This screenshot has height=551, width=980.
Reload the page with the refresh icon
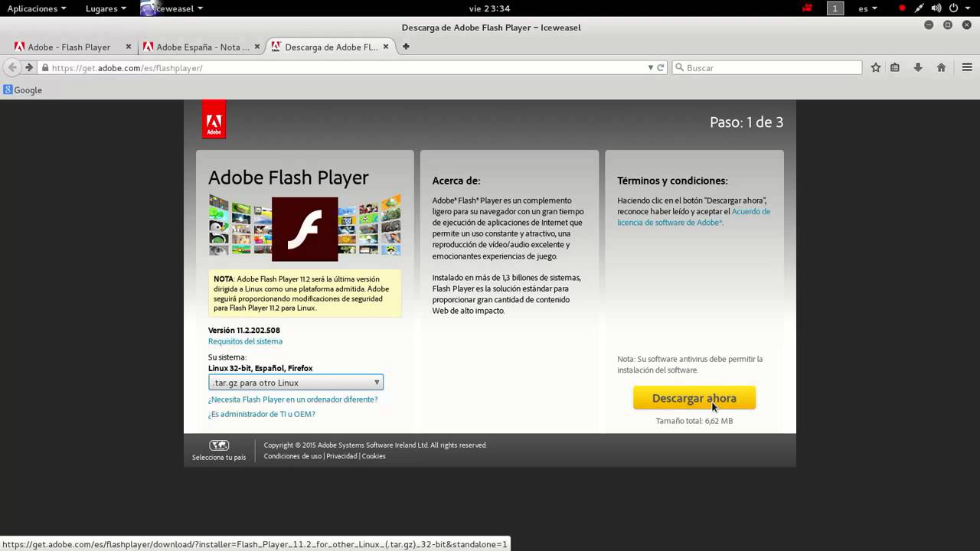(x=660, y=67)
